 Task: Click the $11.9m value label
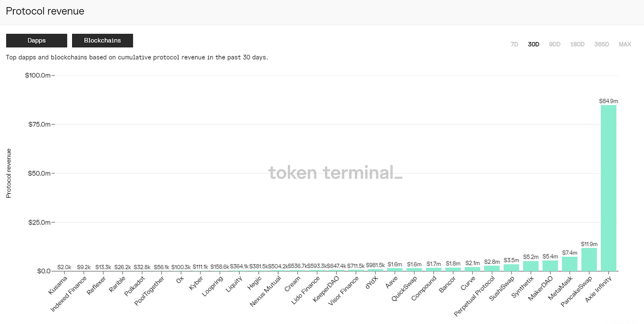[x=589, y=244]
